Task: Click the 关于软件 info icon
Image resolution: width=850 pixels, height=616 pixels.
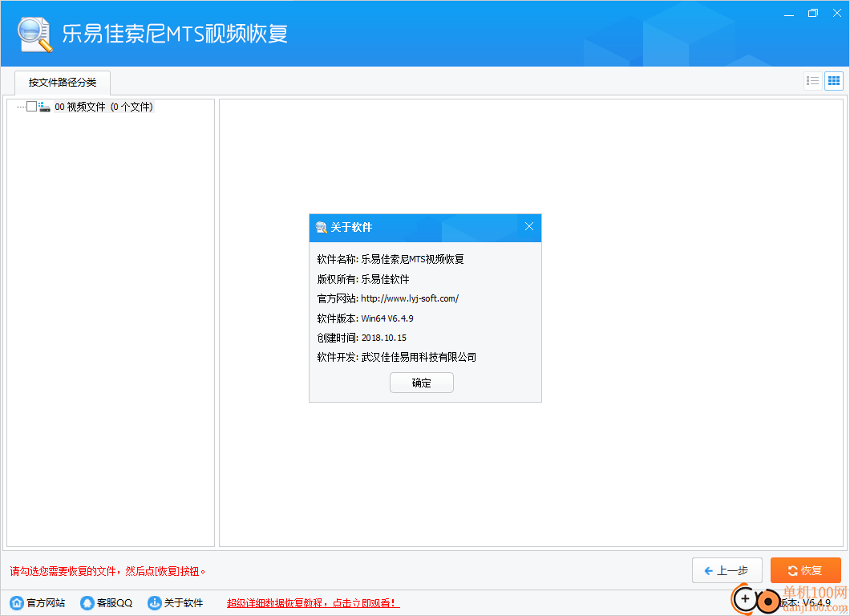Action: pyautogui.click(x=155, y=602)
